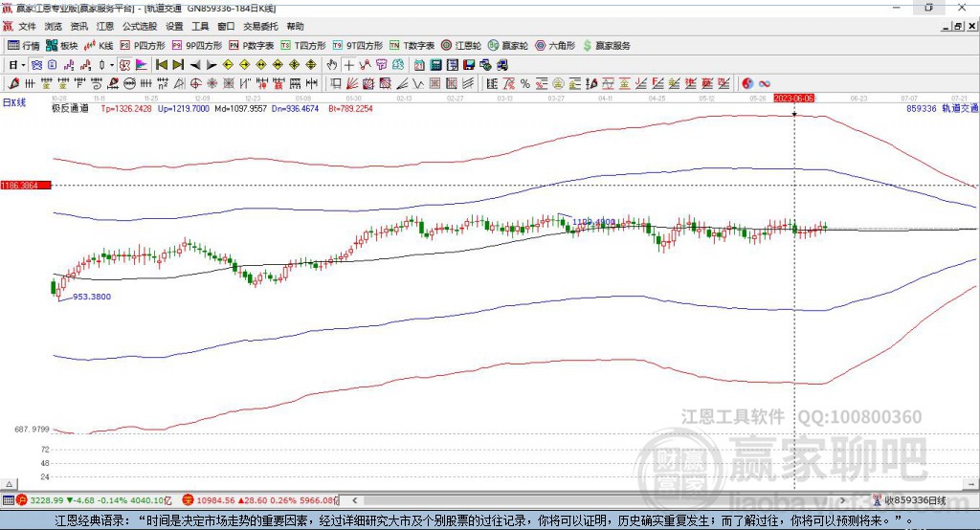Open the T四方形 tool
980x530 pixels.
[x=303, y=46]
